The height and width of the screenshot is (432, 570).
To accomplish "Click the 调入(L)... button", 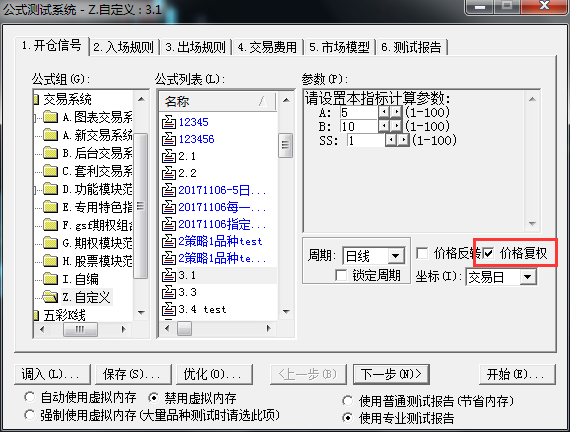I will 52,374.
